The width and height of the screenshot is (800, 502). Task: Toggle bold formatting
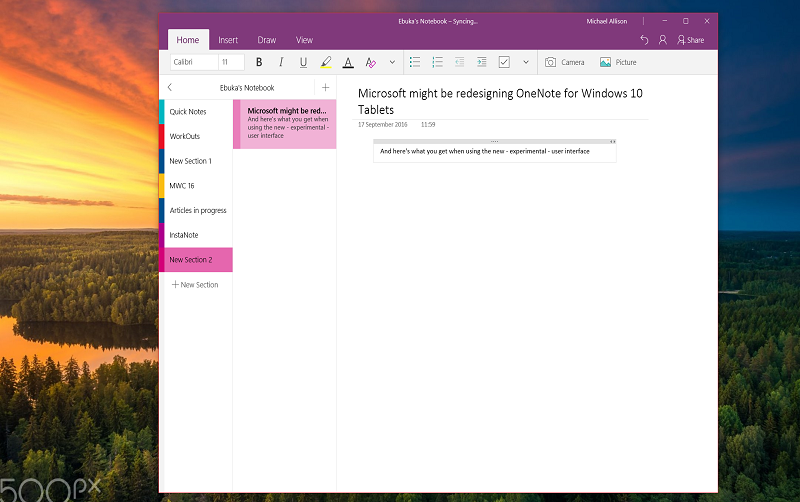pos(259,62)
